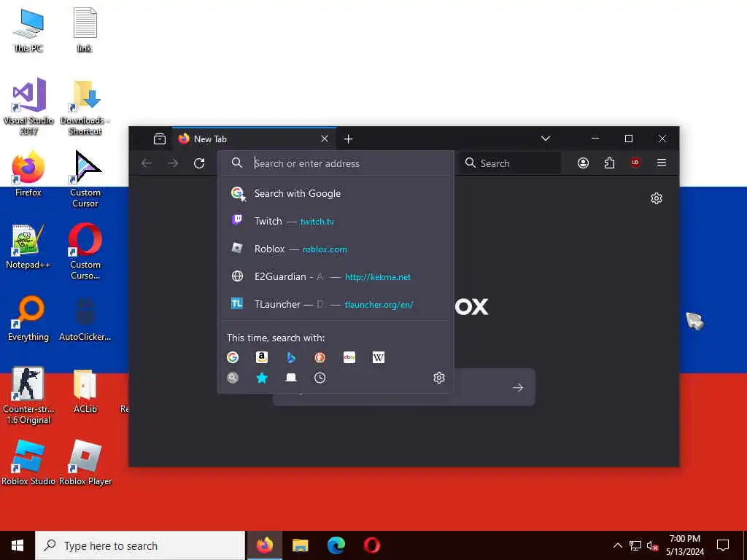Go forward with the forward arrow
This screenshot has height=560, width=747.
173,163
